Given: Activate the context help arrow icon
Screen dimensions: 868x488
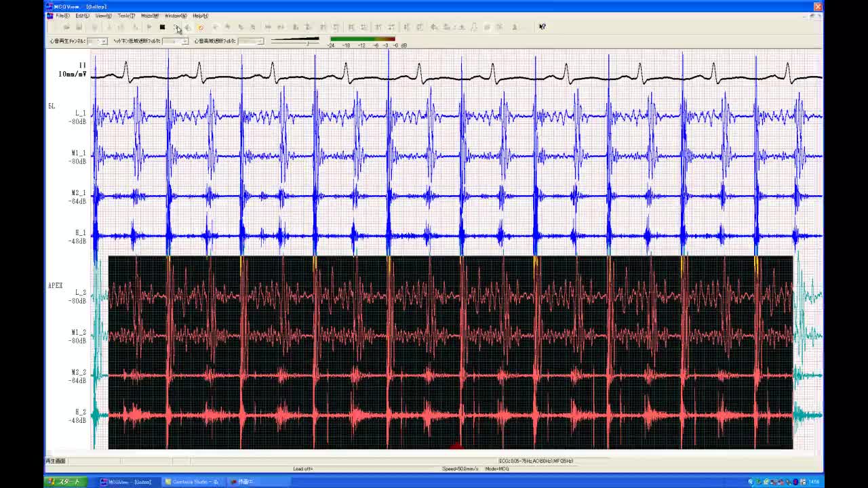Looking at the screenshot, I should [542, 27].
